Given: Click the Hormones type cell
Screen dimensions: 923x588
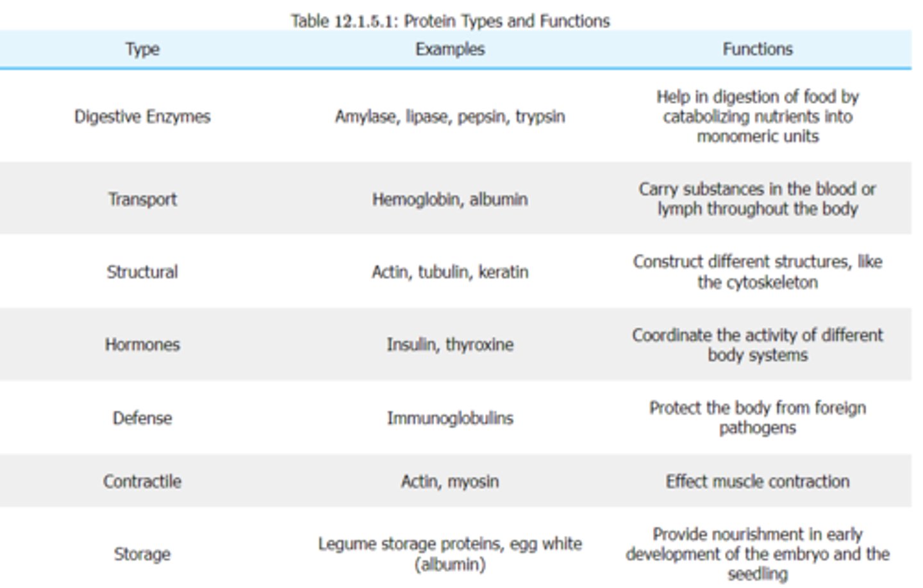Looking at the screenshot, I should pos(142,345).
